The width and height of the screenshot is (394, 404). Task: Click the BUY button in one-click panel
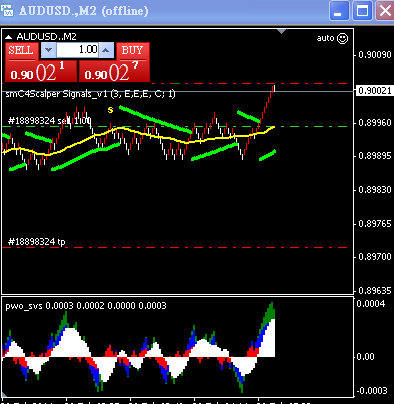click(x=133, y=51)
